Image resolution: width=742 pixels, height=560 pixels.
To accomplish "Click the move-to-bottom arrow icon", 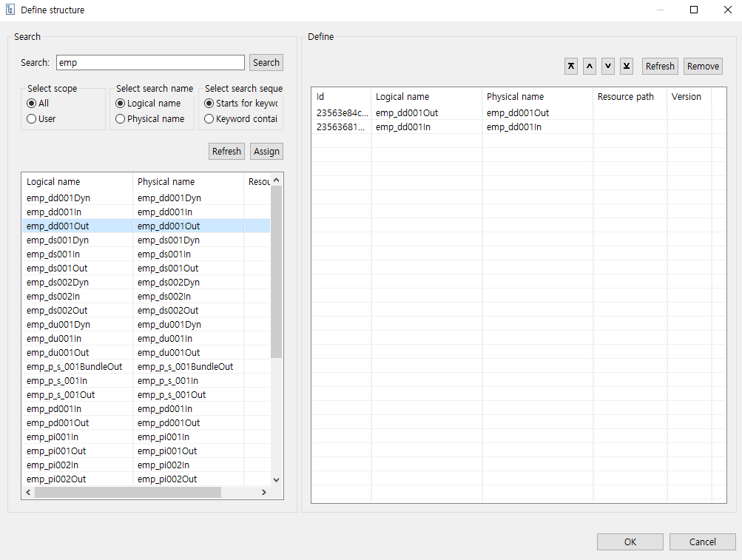I will pyautogui.click(x=627, y=66).
